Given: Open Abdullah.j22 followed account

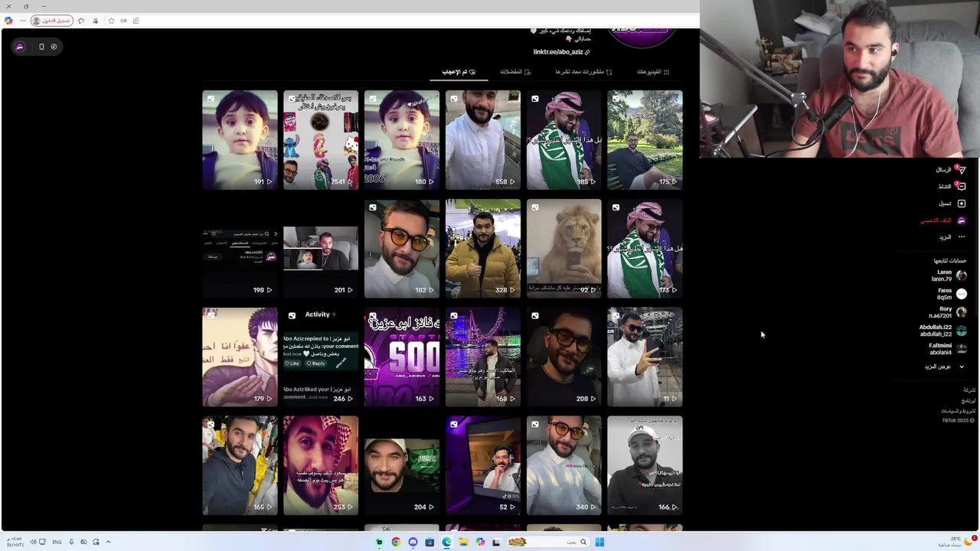Looking at the screenshot, I should coord(943,331).
